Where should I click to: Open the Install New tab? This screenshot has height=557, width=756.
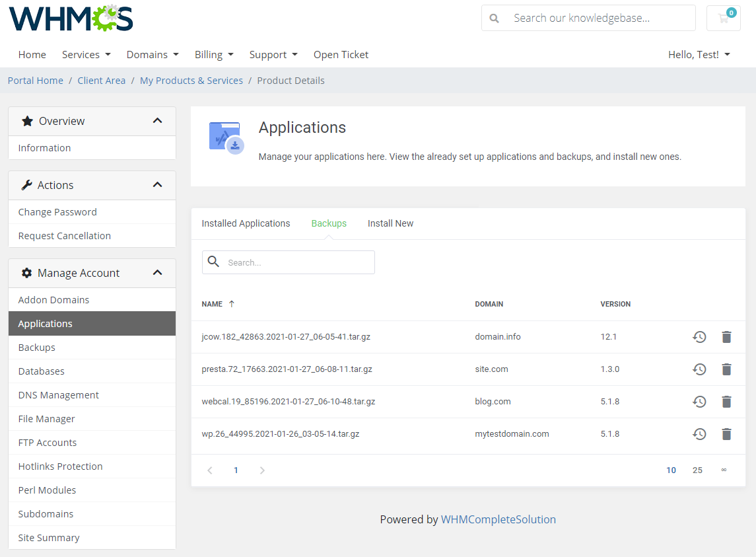(390, 223)
